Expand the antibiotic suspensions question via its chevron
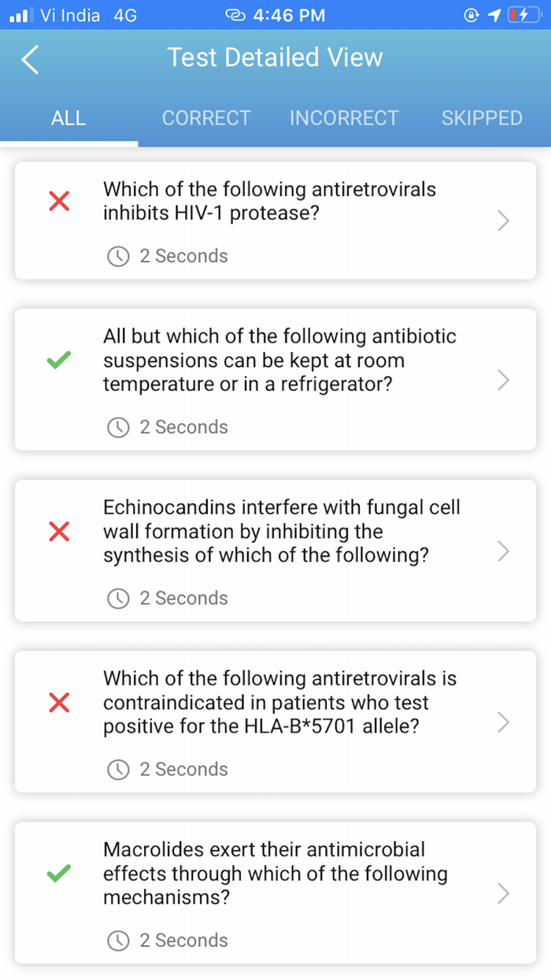 pos(503,380)
